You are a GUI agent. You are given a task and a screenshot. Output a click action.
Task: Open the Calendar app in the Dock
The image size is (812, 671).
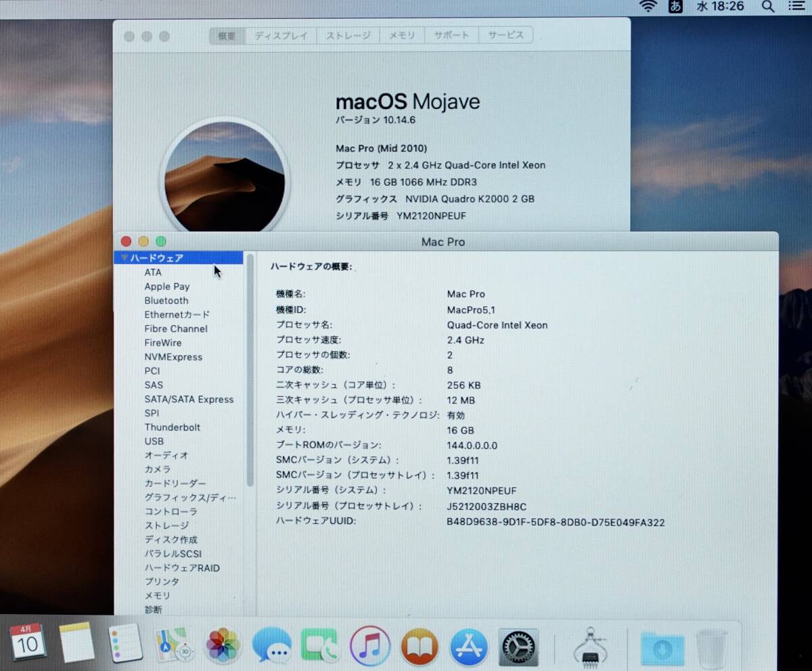[28, 643]
